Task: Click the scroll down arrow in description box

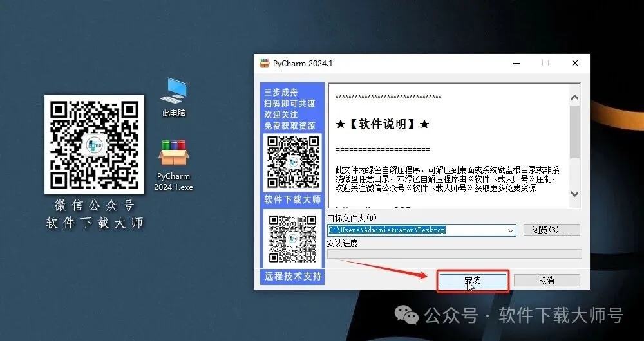Action: coord(574,194)
